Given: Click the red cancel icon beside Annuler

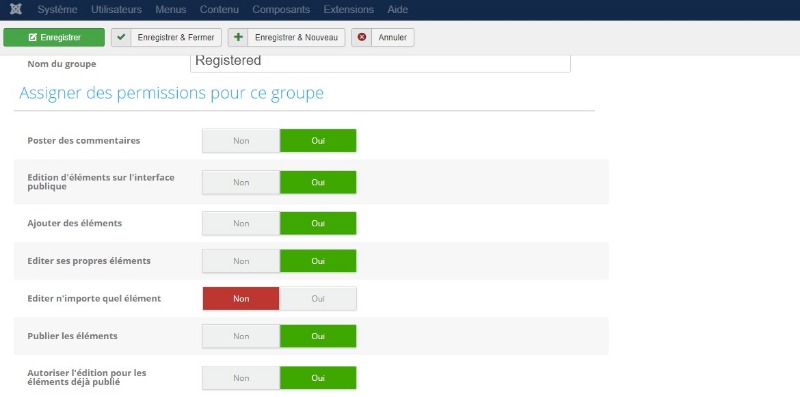Looking at the screenshot, I should tap(362, 37).
